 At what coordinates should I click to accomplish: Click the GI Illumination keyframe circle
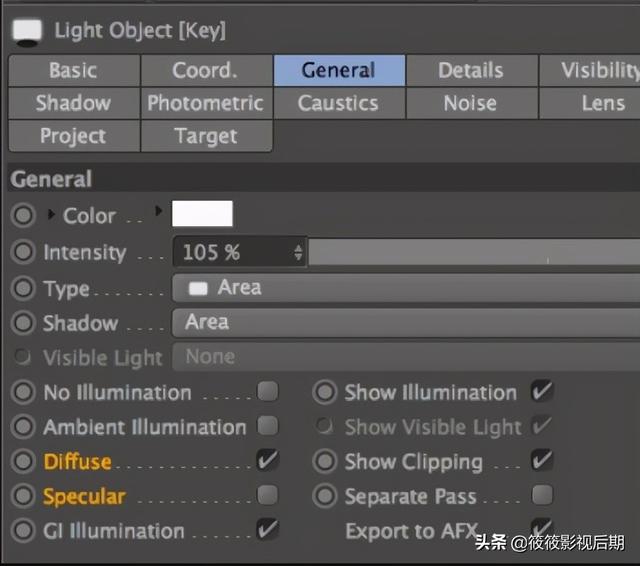tap(23, 530)
